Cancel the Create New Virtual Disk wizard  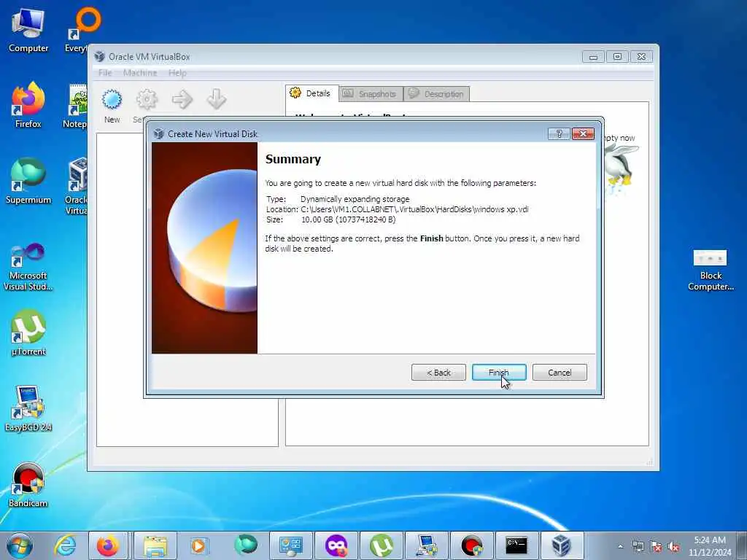(x=560, y=373)
